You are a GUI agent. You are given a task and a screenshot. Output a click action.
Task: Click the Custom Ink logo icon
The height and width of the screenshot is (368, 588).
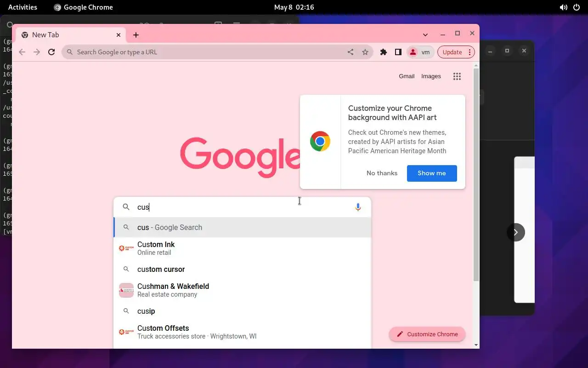(x=126, y=248)
